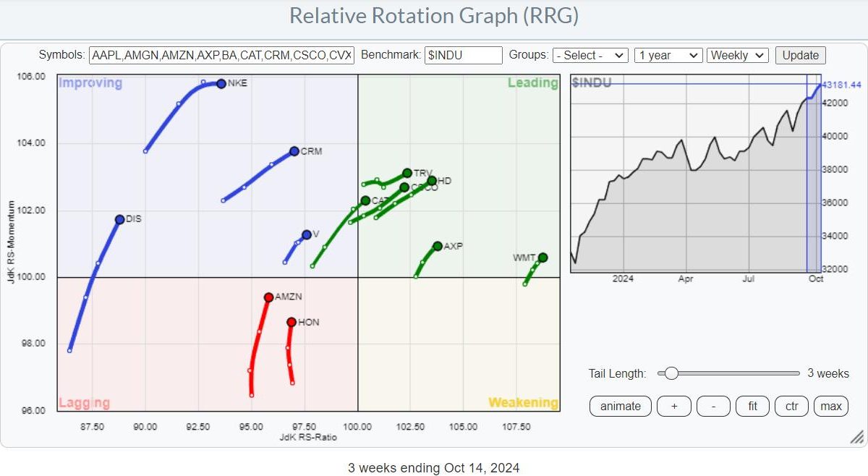Click the DIS data point marker
868x476 pixels.
tap(119, 219)
